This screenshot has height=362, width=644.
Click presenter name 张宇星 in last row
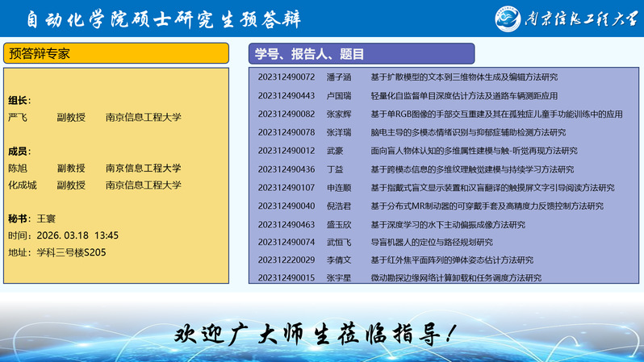tap(339, 278)
